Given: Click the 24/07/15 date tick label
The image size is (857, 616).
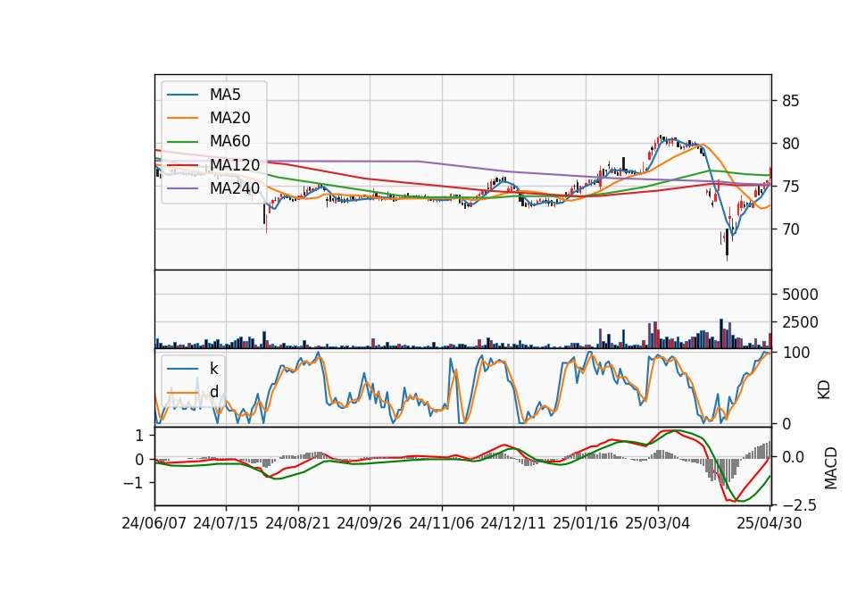Looking at the screenshot, I should (225, 523).
